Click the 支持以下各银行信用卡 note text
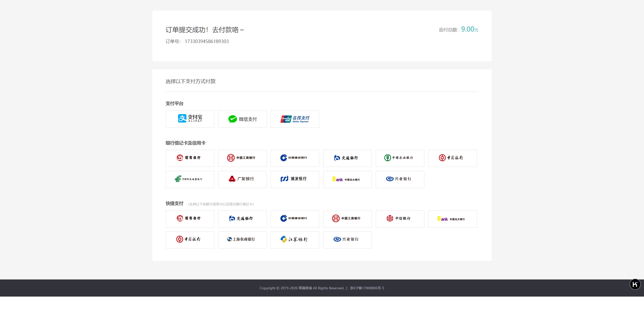The width and height of the screenshot is (644, 322). tap(221, 204)
